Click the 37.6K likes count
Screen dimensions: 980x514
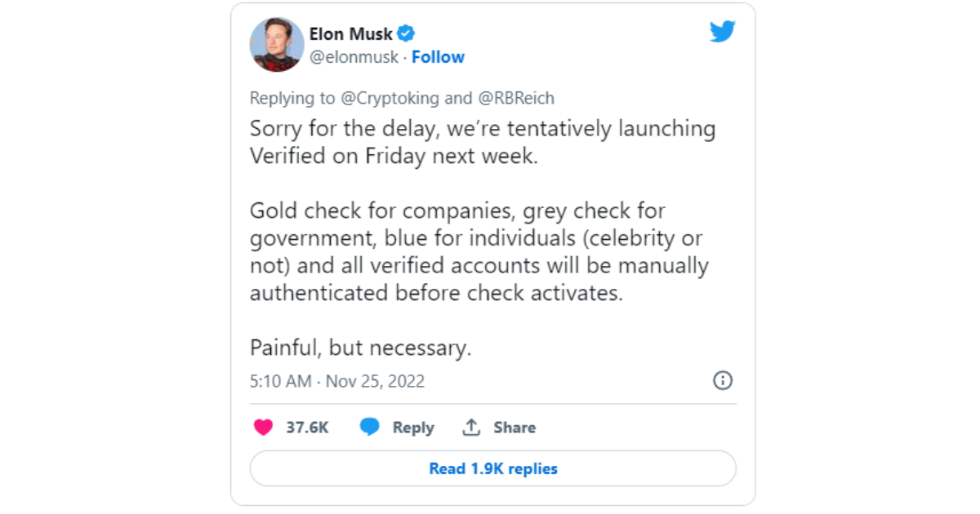click(x=307, y=428)
